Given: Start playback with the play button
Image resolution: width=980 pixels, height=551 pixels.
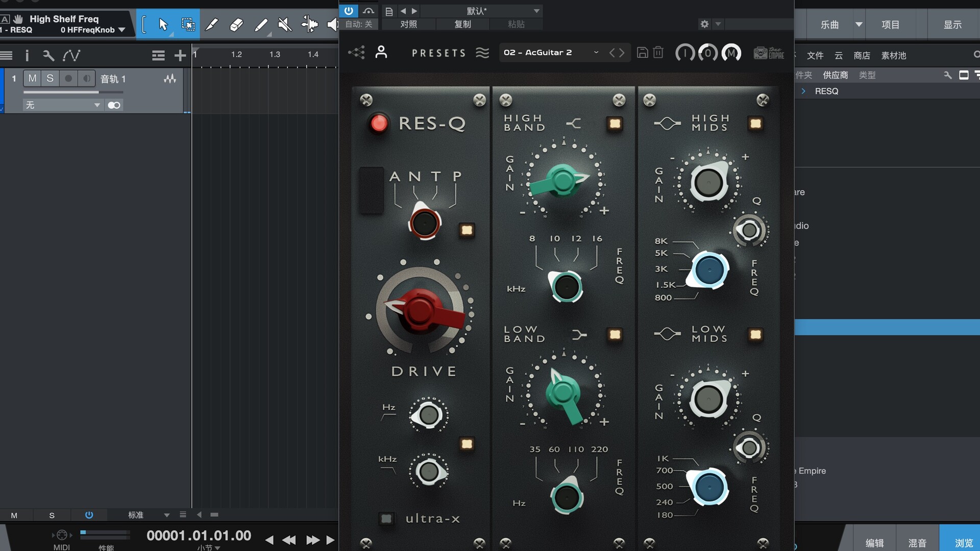Looking at the screenshot, I should 330,540.
